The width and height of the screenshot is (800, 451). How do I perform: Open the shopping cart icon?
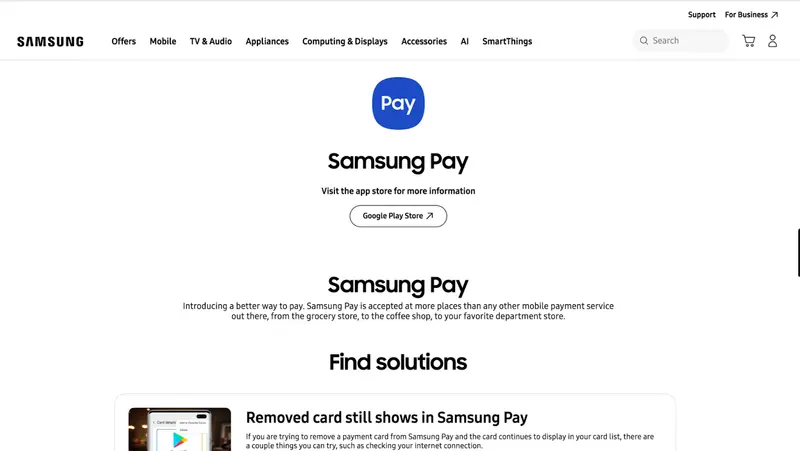(748, 41)
